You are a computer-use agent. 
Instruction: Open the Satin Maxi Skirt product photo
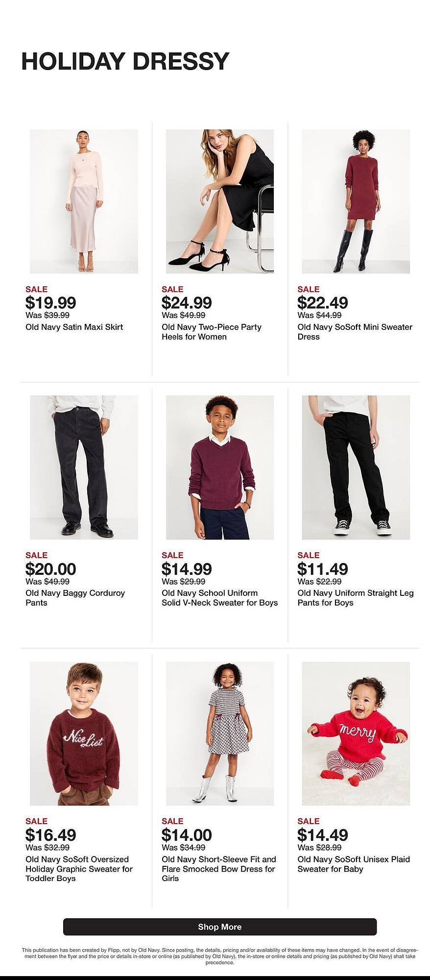[84, 201]
